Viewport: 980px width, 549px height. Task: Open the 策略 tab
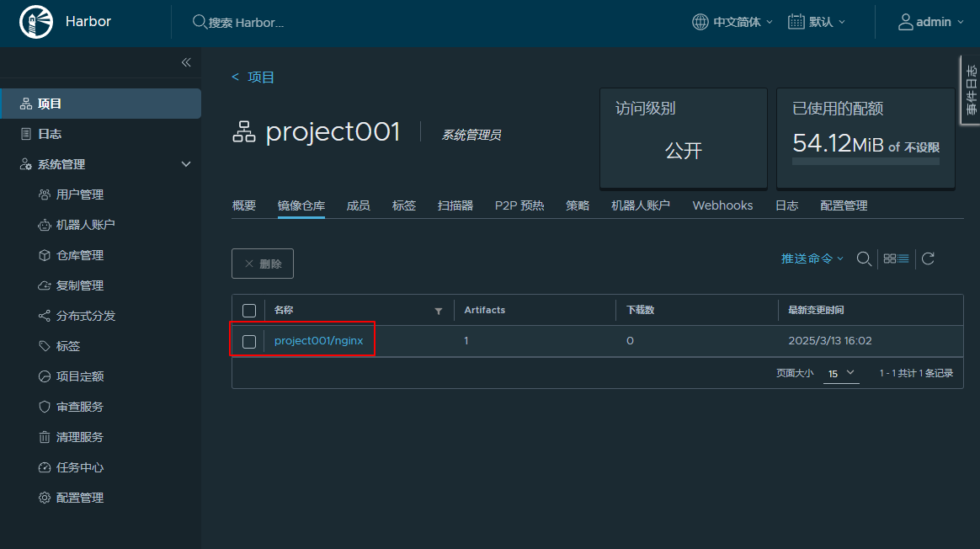[x=578, y=205]
